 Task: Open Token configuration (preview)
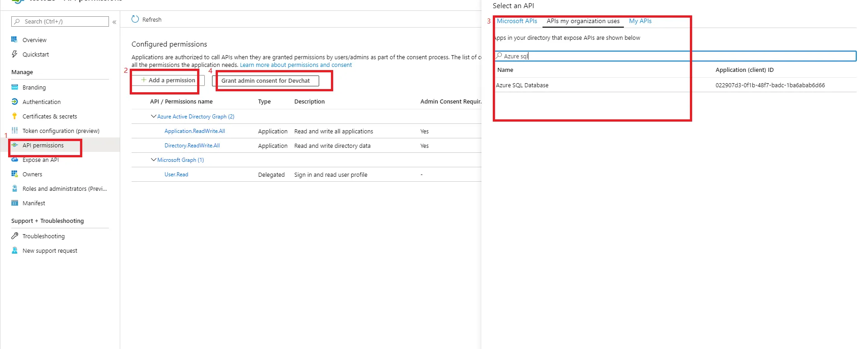pos(61,131)
